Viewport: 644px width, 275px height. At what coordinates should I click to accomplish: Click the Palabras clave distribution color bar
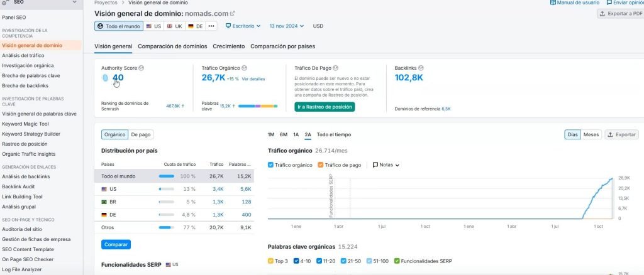258,106
